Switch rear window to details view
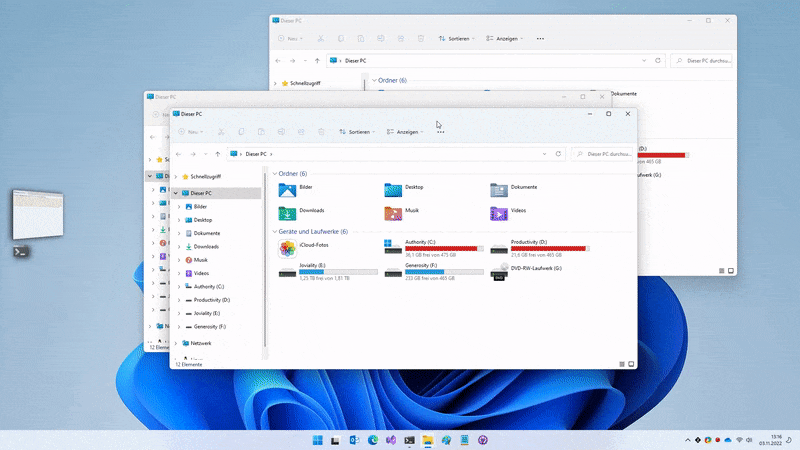This screenshot has width=800, height=450. pyautogui.click(x=721, y=271)
